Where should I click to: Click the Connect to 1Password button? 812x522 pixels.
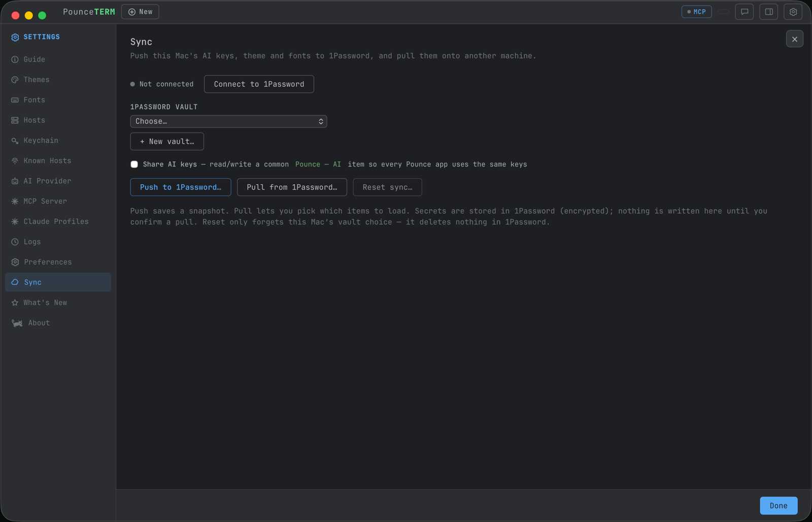[259, 84]
